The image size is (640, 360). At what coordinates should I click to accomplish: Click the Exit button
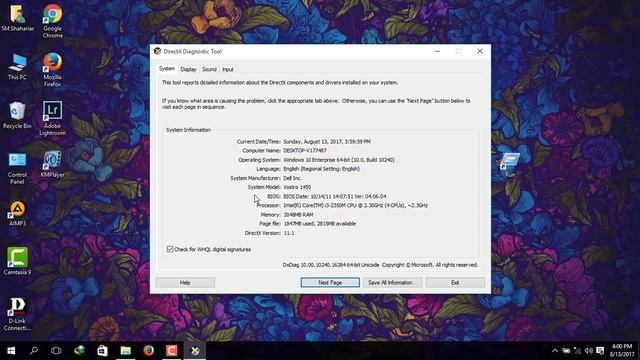tap(456, 282)
